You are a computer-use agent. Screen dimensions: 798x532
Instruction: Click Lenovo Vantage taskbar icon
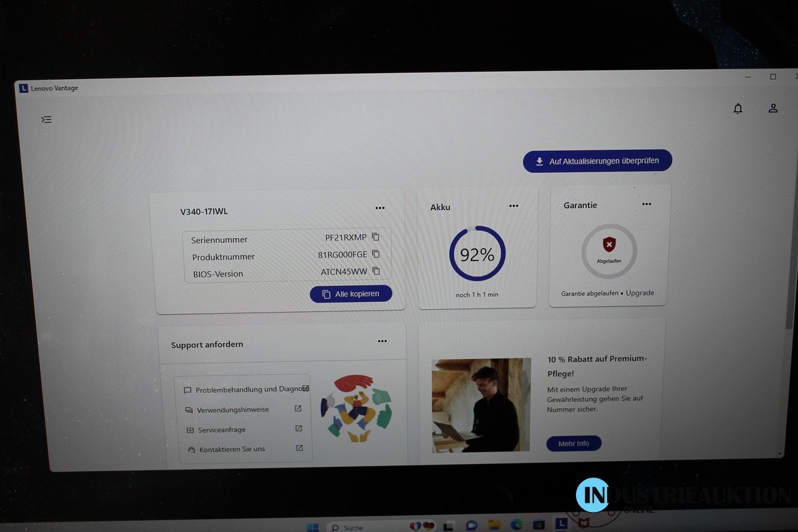pyautogui.click(x=561, y=523)
